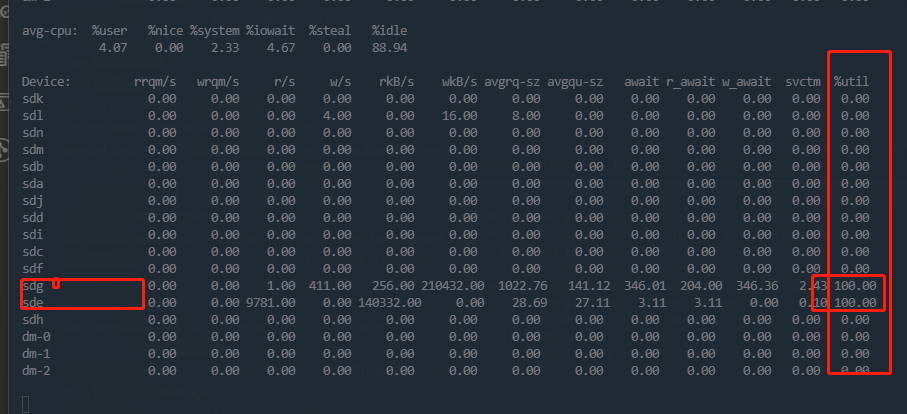Select the dm-0 device label
The image size is (907, 414).
click(36, 336)
